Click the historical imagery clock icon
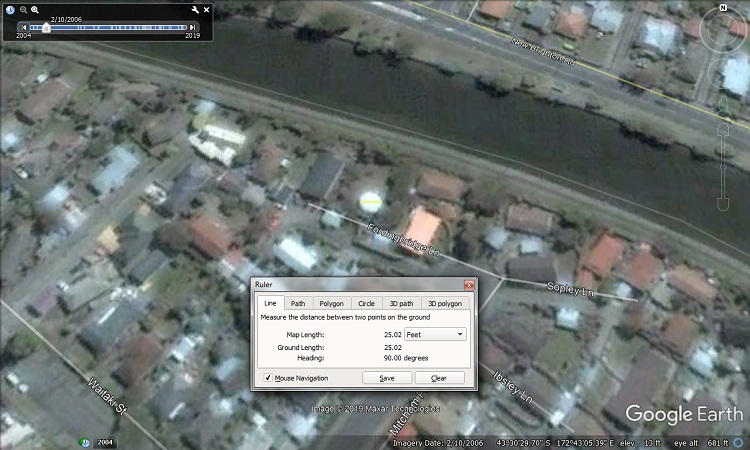The height and width of the screenshot is (450, 750). point(10,9)
